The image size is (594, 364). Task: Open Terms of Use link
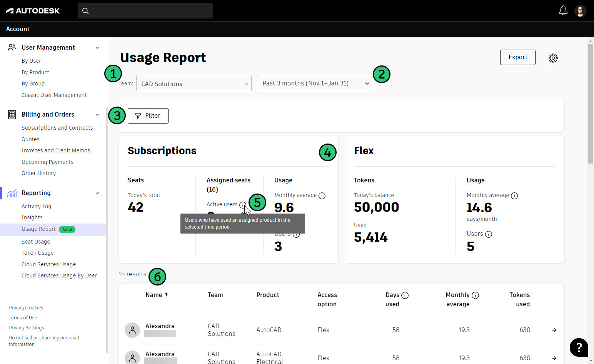(x=23, y=318)
